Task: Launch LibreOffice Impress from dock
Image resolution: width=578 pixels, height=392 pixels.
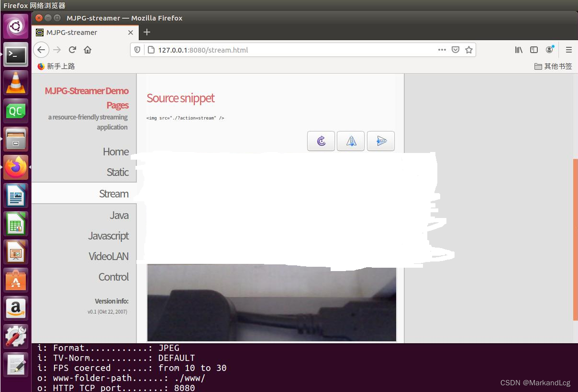Action: [x=16, y=252]
